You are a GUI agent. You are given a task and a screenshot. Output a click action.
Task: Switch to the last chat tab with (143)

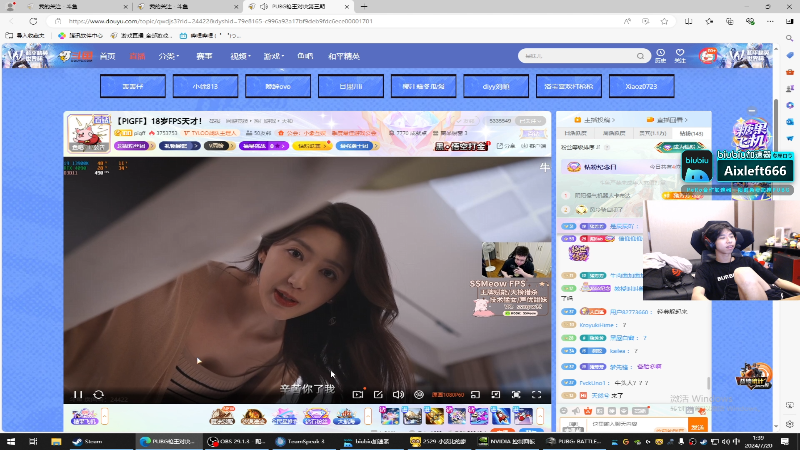tap(691, 133)
